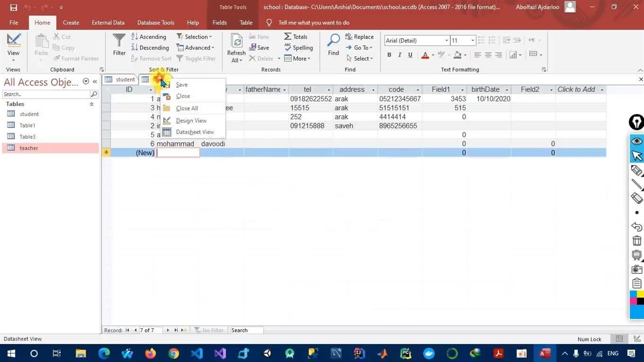Viewport: 644px width, 362px height.
Task: Click the Totals sigma icon
Action: coord(288,37)
